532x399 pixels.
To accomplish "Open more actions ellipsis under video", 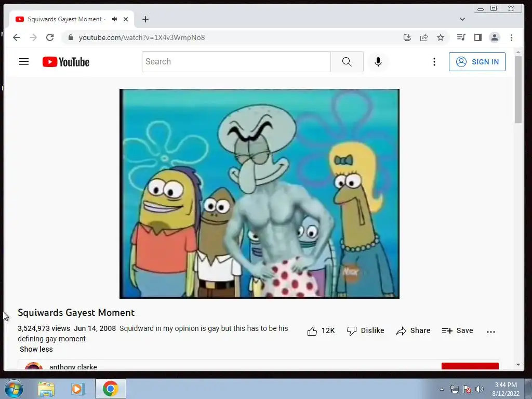I will click(x=490, y=331).
